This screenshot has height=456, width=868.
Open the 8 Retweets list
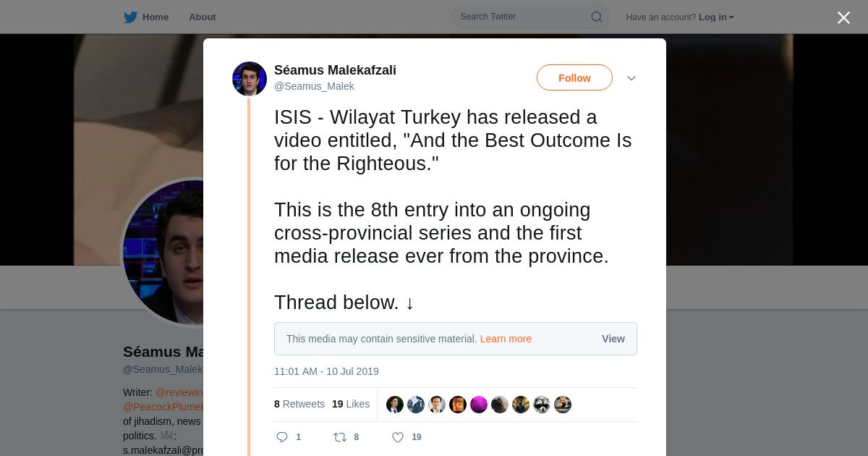299,404
